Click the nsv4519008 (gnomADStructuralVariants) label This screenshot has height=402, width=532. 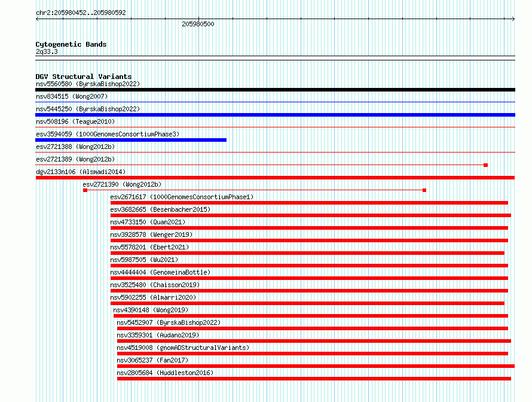tap(184, 348)
